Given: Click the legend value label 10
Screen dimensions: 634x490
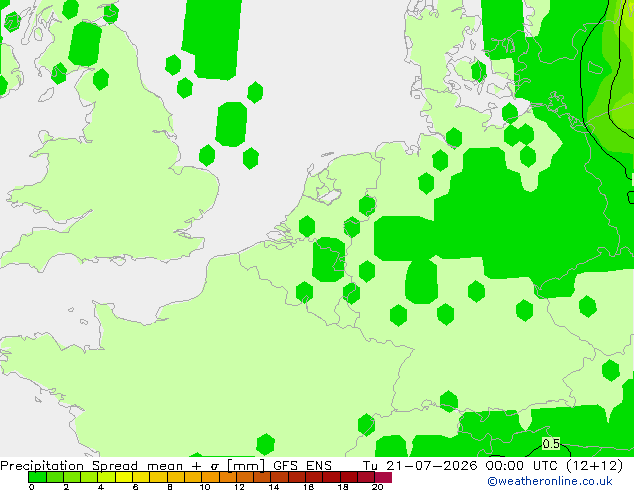Looking at the screenshot, I should (205, 487).
